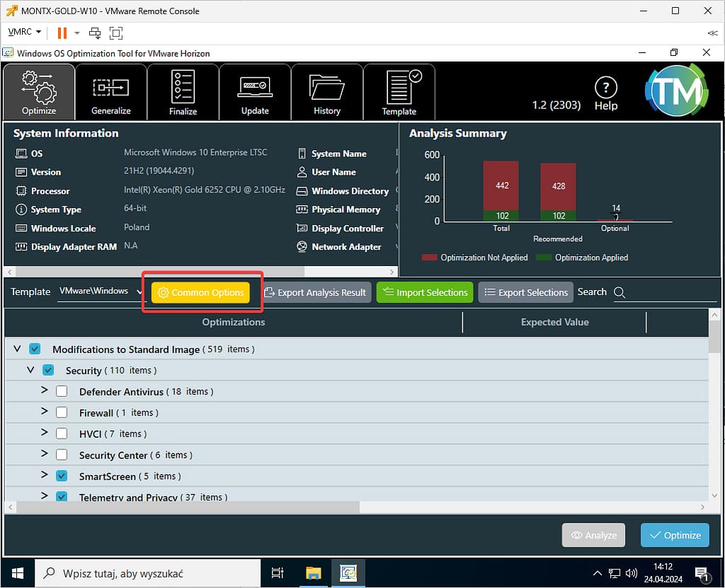Open the Update tool icon

255,88
